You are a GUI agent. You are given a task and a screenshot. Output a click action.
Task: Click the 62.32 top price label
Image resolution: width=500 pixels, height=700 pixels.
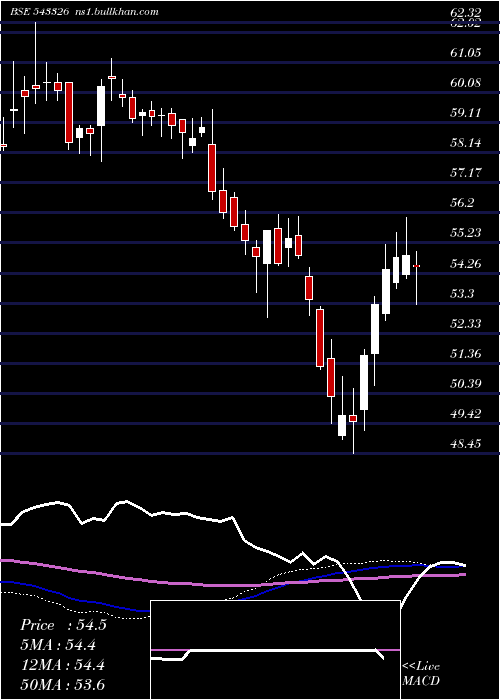pyautogui.click(x=466, y=12)
